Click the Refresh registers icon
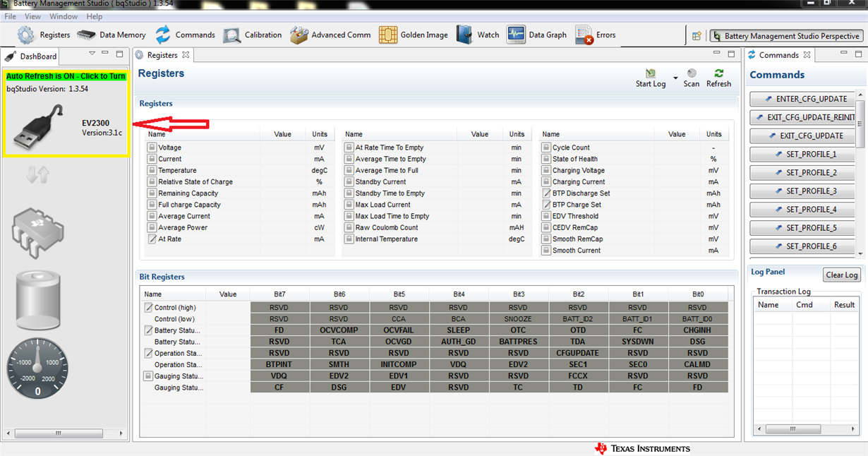This screenshot has width=868, height=456. click(x=718, y=73)
